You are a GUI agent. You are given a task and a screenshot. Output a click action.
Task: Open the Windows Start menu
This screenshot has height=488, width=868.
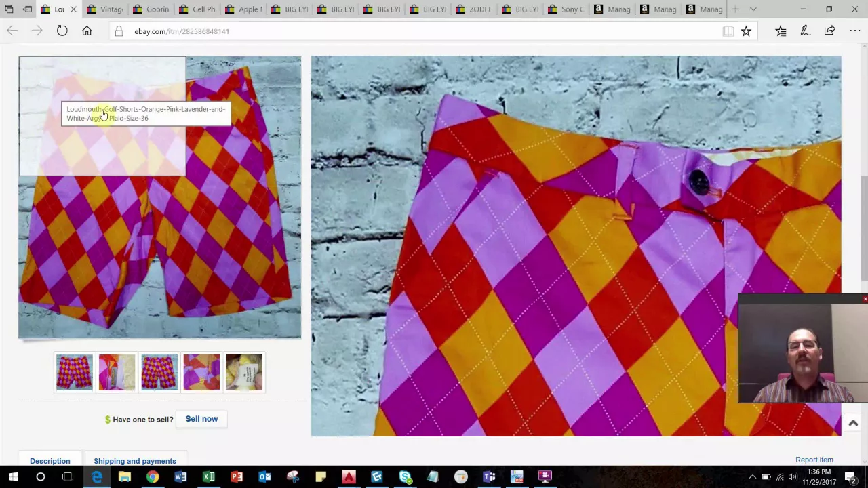point(13,477)
